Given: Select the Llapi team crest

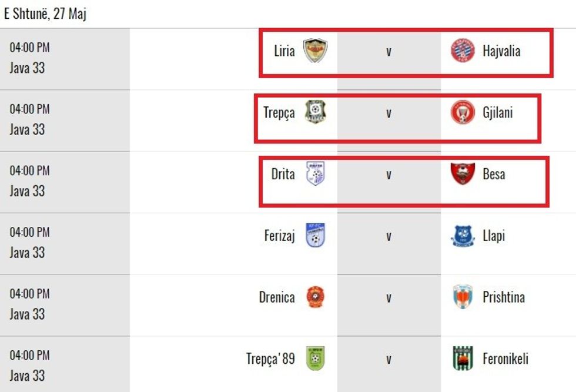Looking at the screenshot, I should click(x=463, y=236).
